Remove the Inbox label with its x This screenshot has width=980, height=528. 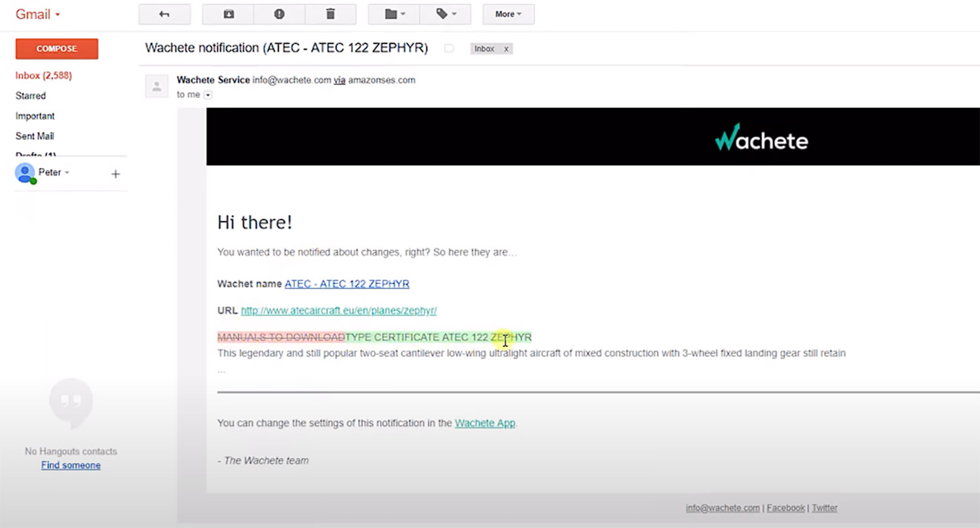point(506,49)
